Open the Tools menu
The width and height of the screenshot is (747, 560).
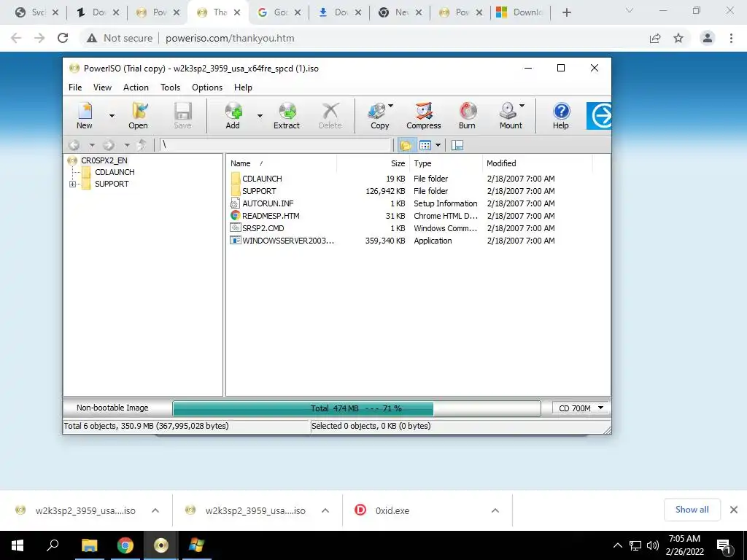[x=170, y=87]
